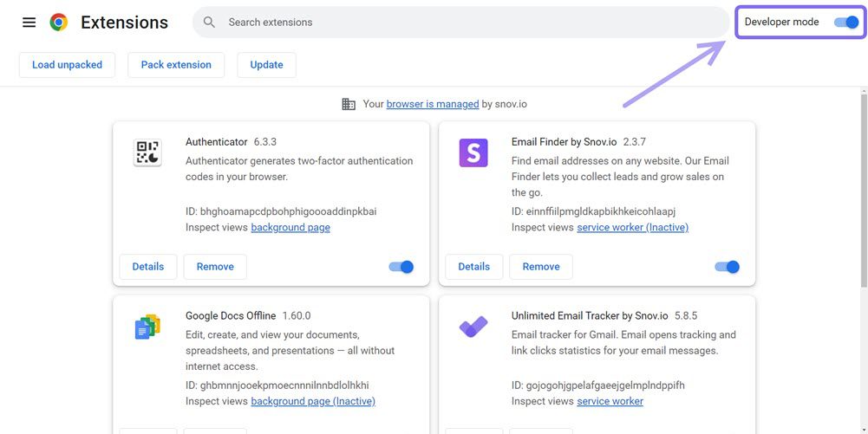Inspect Unlimited Email Tracker service worker link
Image resolution: width=868 pixels, height=434 pixels.
click(x=610, y=401)
